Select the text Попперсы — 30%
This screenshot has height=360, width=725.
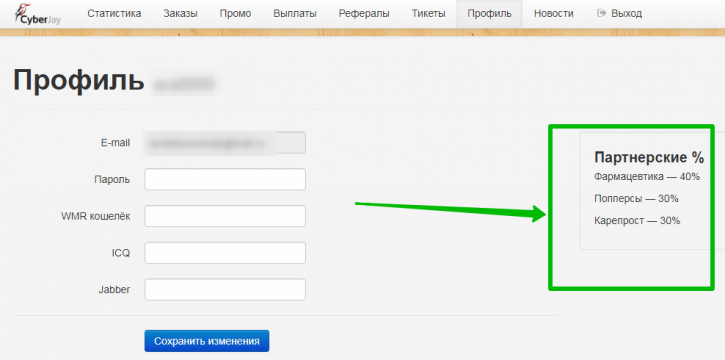[636, 199]
